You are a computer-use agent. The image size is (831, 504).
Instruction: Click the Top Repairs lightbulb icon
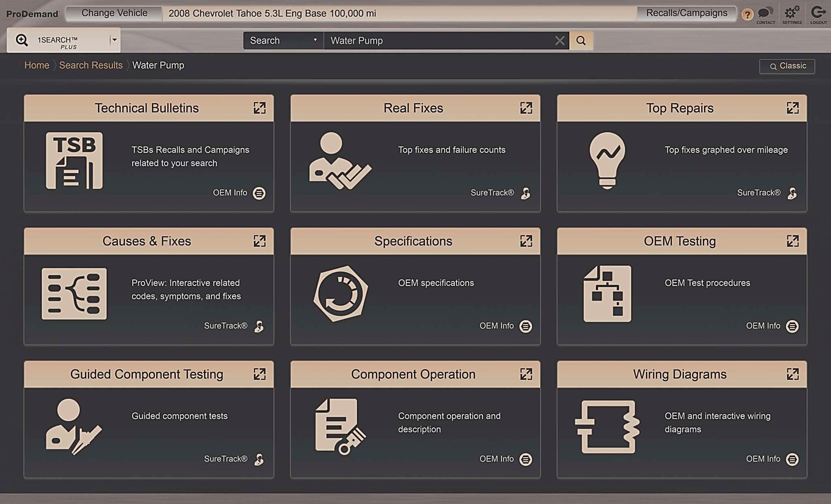point(607,161)
